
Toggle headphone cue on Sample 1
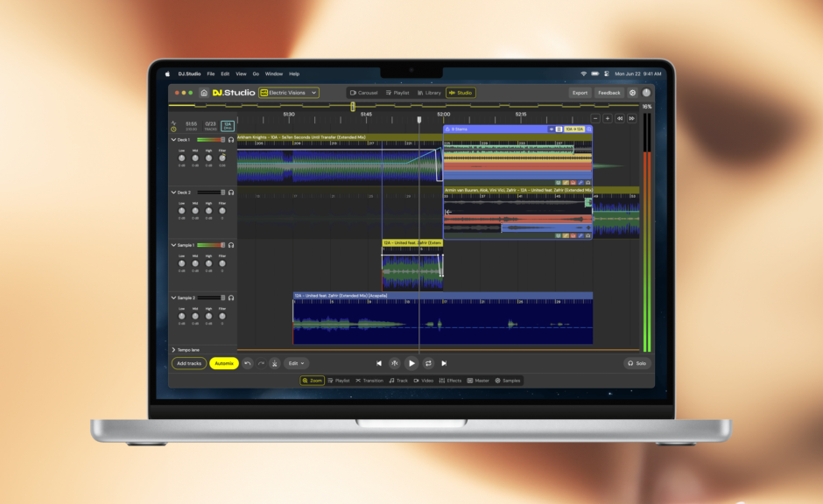(230, 245)
